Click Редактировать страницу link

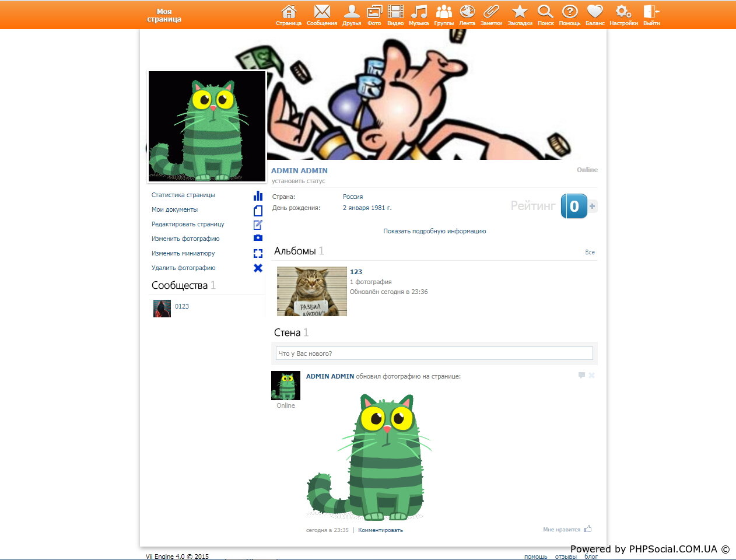coord(188,224)
